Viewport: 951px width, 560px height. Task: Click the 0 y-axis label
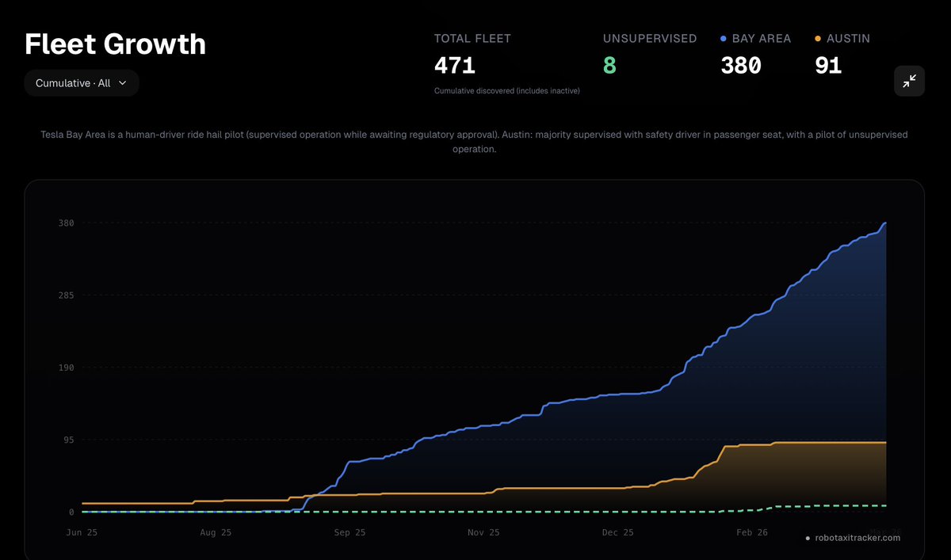click(x=71, y=512)
